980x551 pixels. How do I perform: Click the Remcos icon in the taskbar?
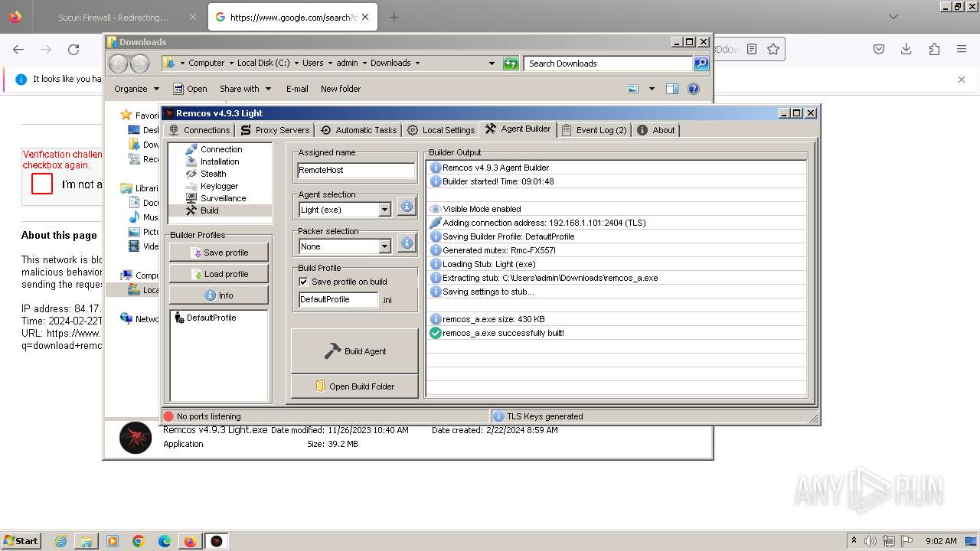point(217,541)
